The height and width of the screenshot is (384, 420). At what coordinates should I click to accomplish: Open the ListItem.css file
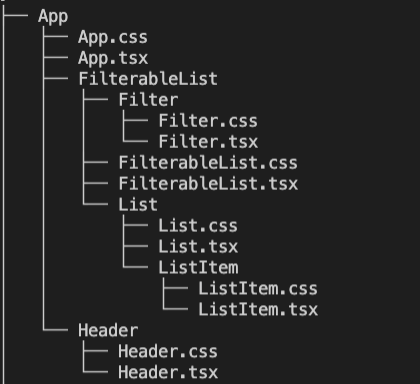tap(258, 289)
